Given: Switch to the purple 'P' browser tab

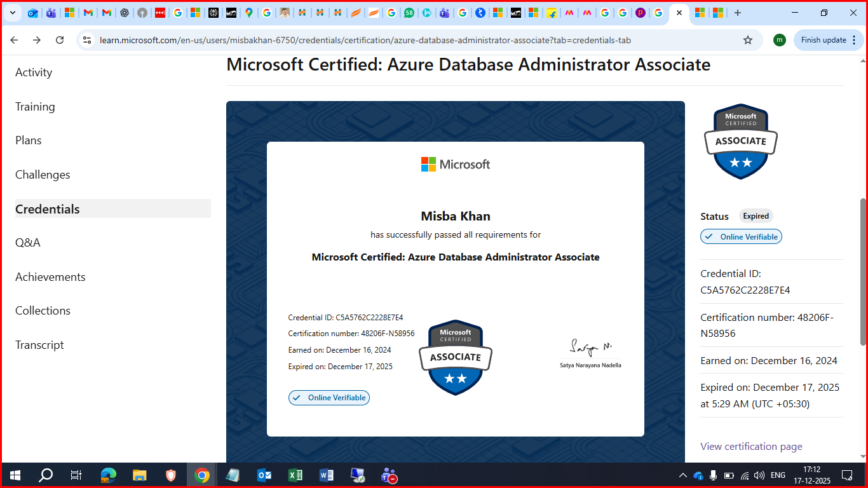Looking at the screenshot, I should pos(641,13).
